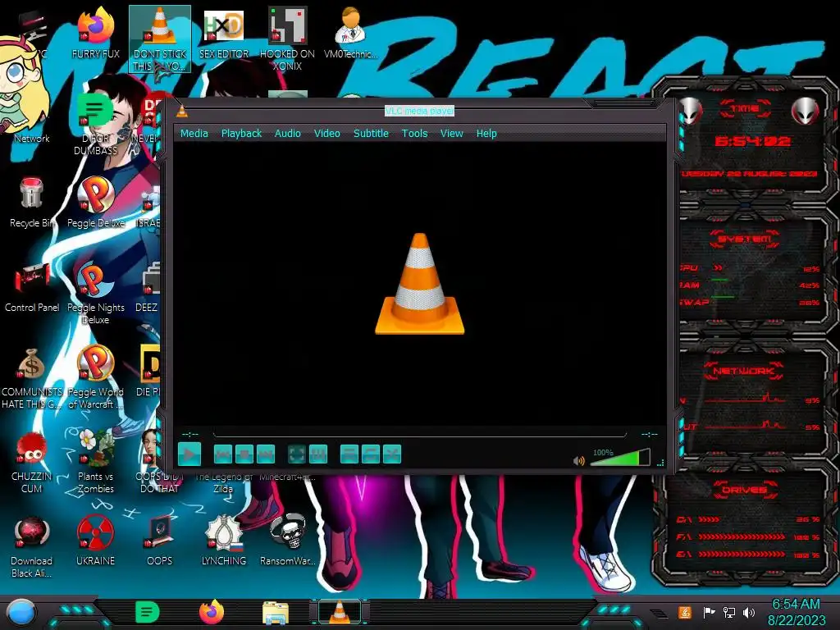Screen dimensions: 840x630
Task: Show VLC extended settings dialog
Action: click(x=318, y=454)
